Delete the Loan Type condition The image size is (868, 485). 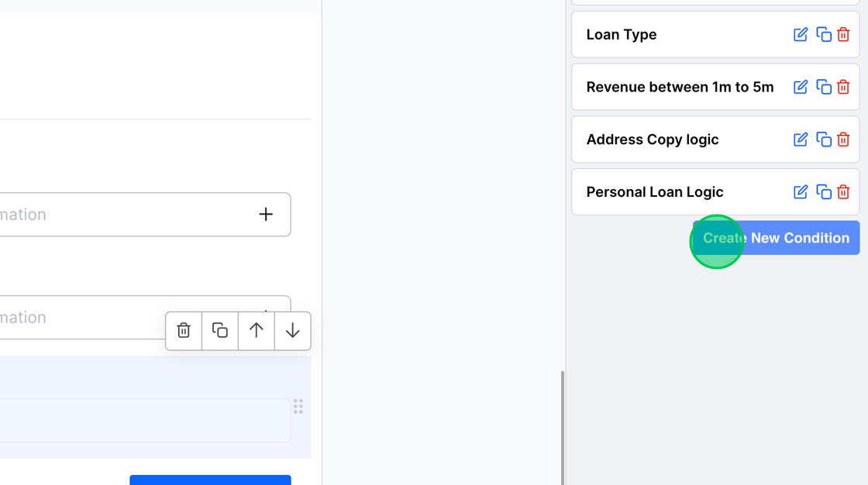click(843, 35)
